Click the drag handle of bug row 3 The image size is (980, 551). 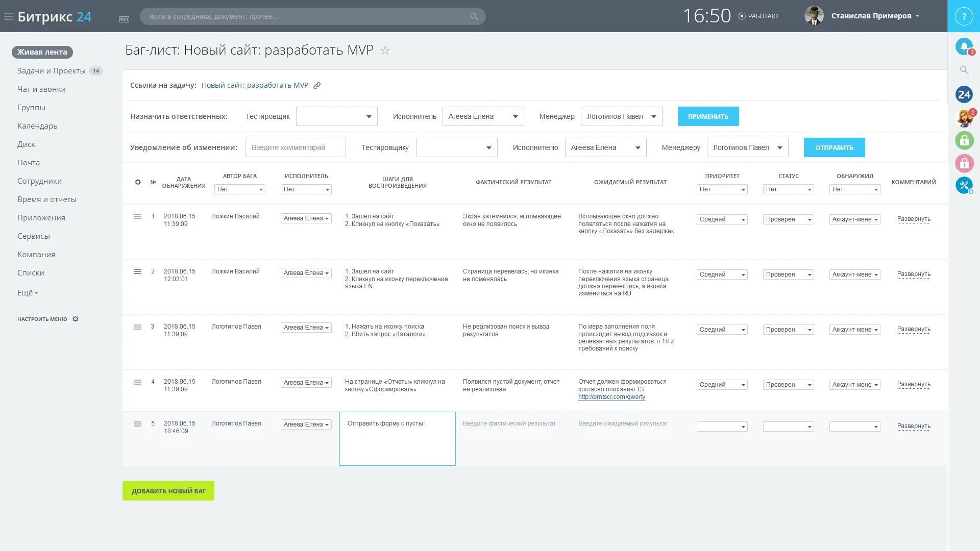(x=138, y=327)
